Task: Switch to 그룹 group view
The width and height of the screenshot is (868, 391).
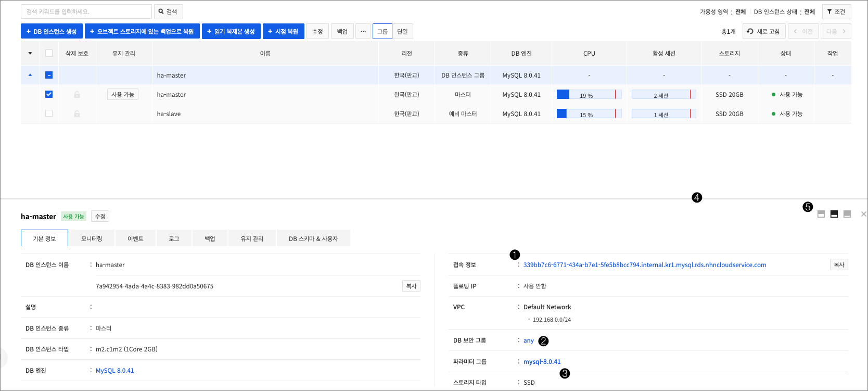Action: [x=382, y=31]
